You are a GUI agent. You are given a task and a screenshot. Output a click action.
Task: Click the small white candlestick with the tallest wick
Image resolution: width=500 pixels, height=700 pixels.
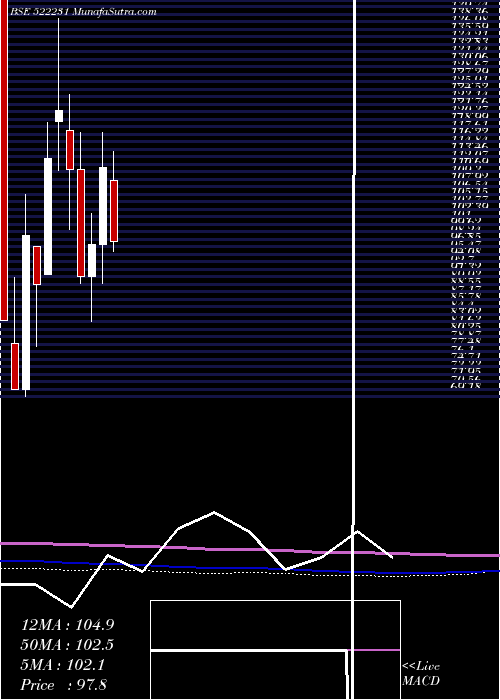(58, 116)
